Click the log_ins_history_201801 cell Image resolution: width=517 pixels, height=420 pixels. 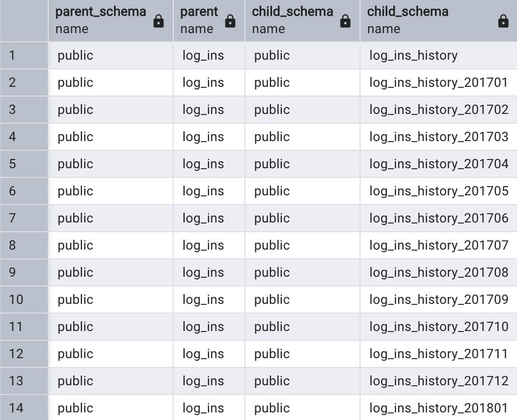pos(439,408)
